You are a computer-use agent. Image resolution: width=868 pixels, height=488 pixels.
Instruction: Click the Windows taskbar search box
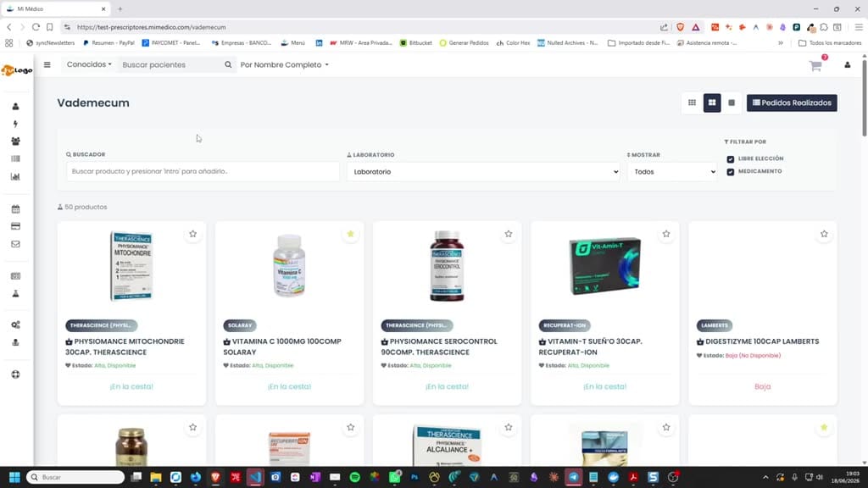point(75,477)
